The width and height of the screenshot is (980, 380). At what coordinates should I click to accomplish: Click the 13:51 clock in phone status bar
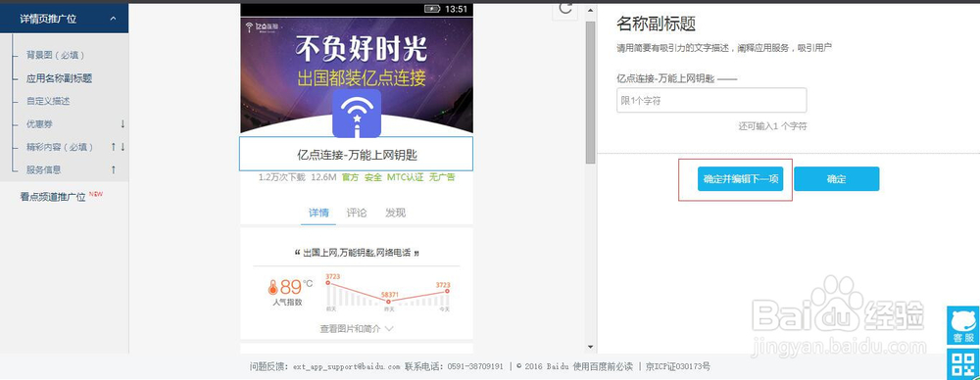pyautogui.click(x=457, y=10)
